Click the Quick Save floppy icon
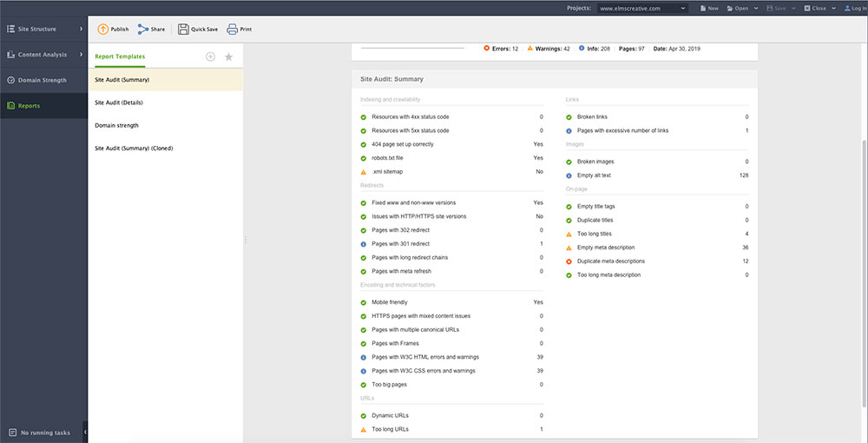868x443 pixels. 184,29
